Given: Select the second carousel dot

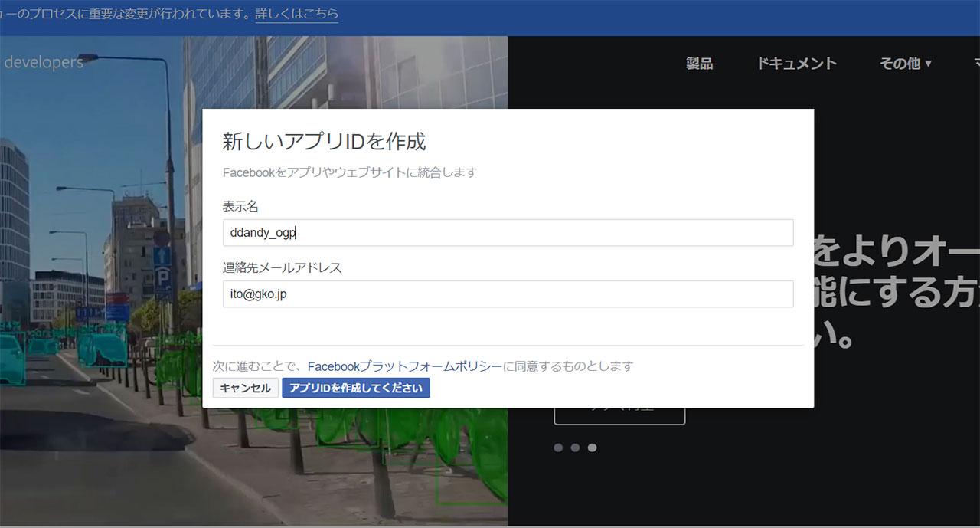Looking at the screenshot, I should pos(575,448).
